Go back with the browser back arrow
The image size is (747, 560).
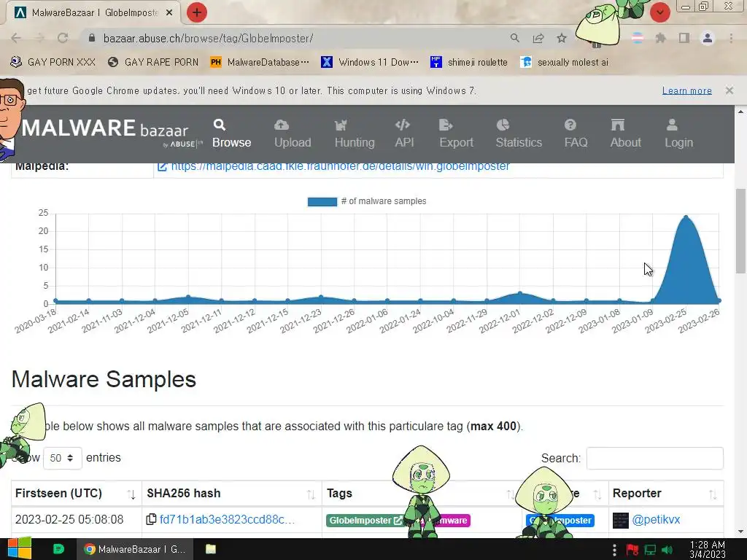pyautogui.click(x=16, y=38)
